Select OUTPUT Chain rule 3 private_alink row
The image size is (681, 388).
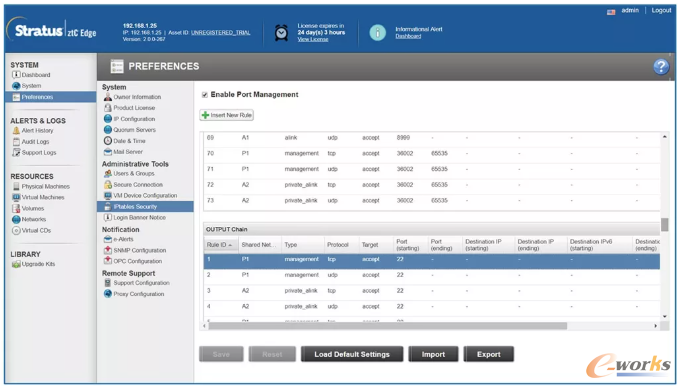coord(432,292)
